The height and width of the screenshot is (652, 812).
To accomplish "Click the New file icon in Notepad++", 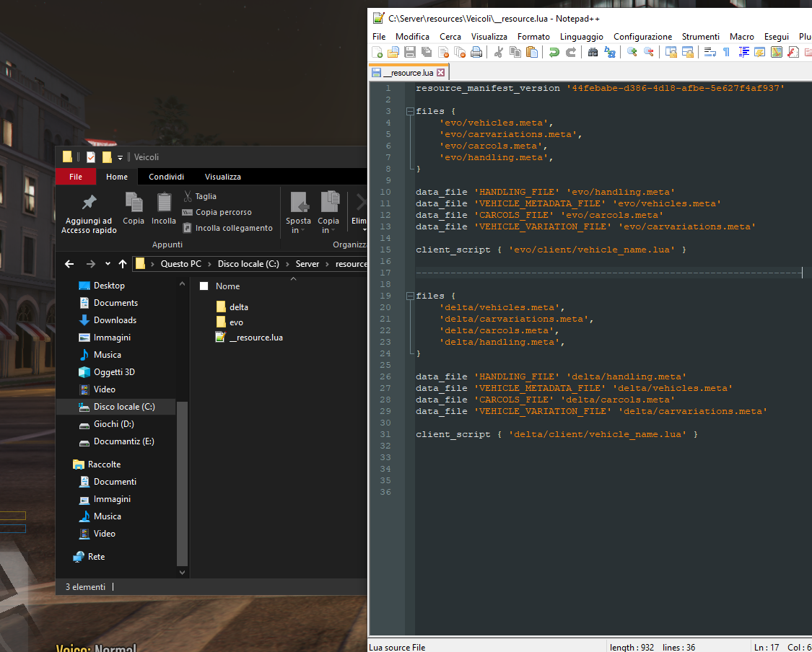I will 377,52.
